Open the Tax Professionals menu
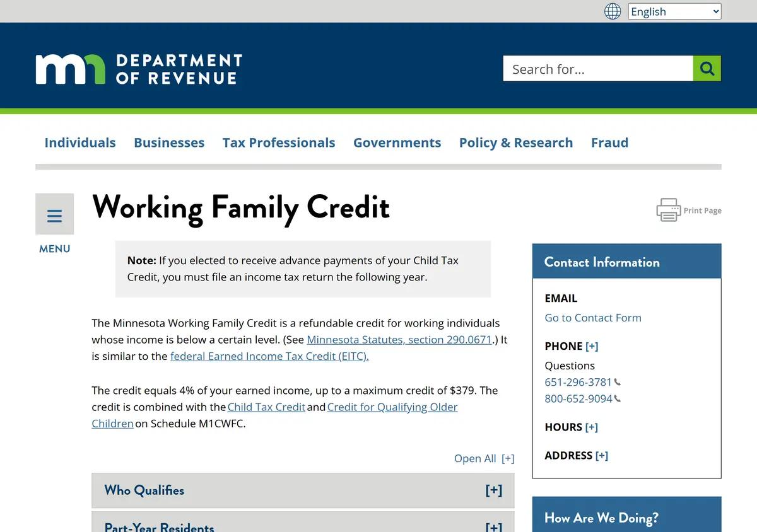Screen dimensions: 757x532 point(279,142)
